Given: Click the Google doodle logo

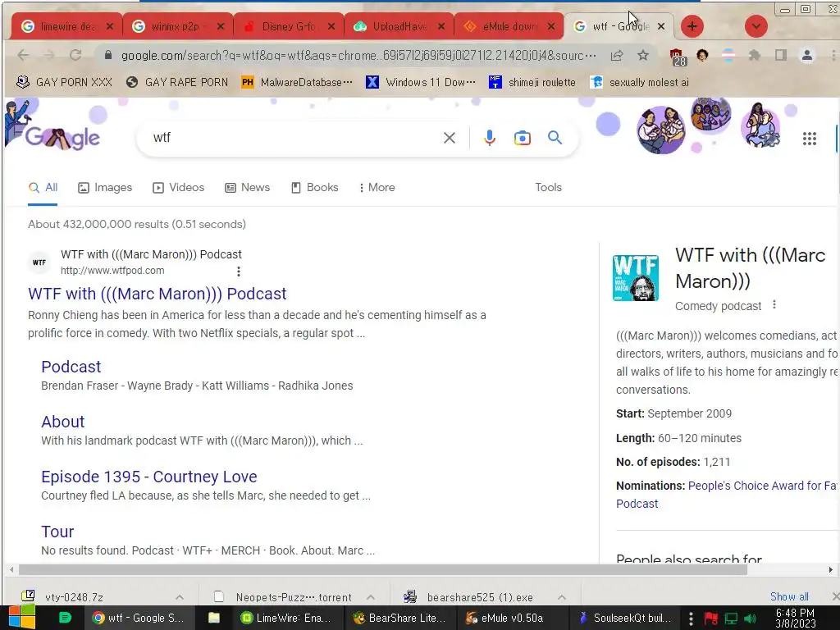Looking at the screenshot, I should click(62, 138).
